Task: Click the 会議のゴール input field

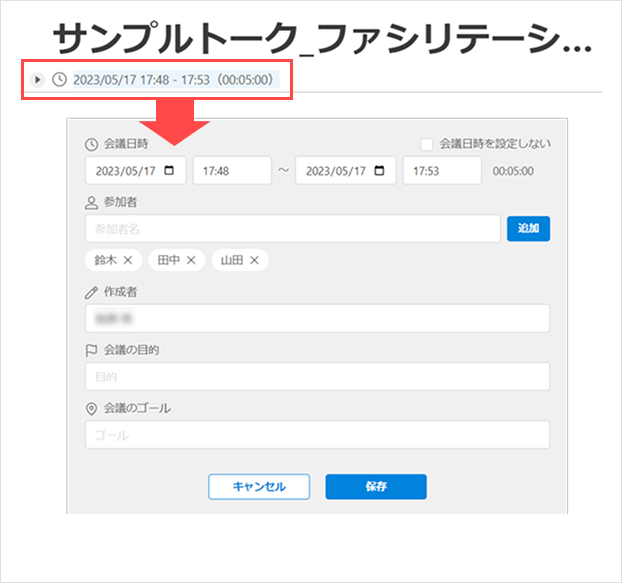Action: click(317, 435)
